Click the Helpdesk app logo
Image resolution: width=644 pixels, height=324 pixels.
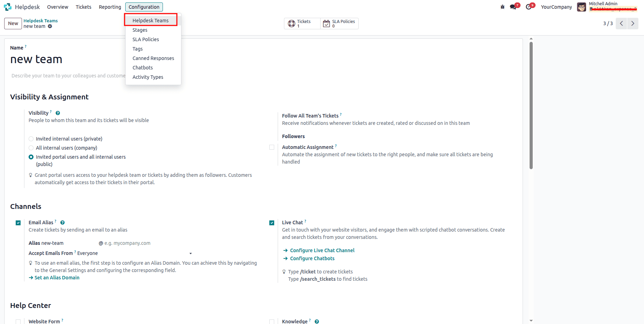click(7, 7)
